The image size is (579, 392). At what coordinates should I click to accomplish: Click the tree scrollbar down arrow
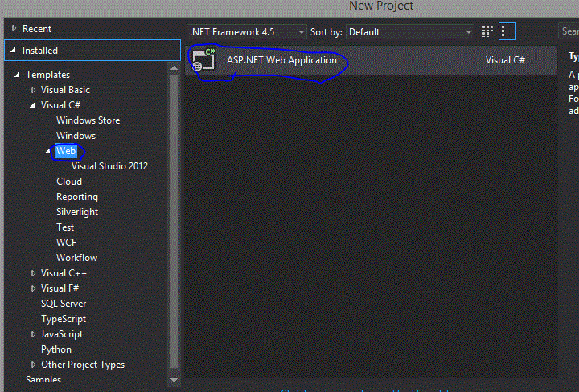point(175,380)
